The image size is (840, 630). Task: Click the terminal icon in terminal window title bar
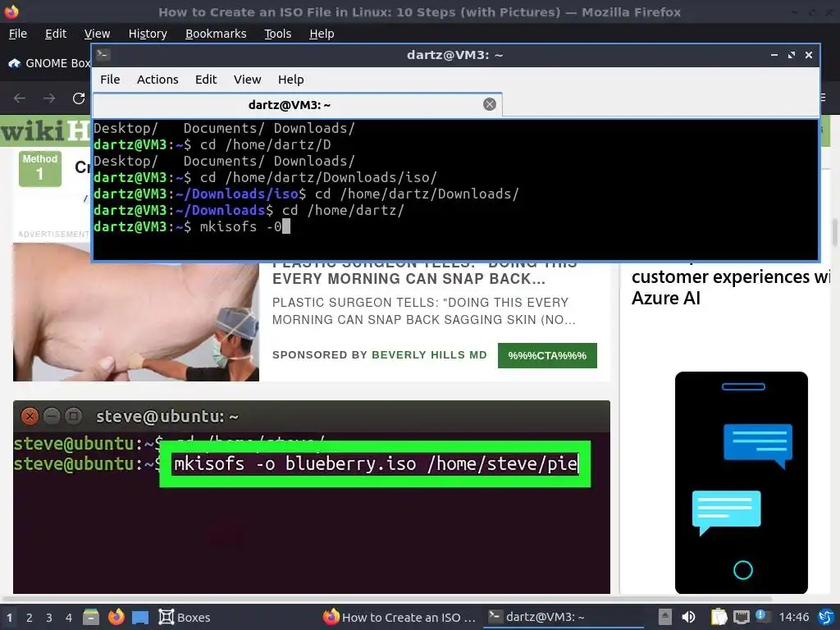103,54
